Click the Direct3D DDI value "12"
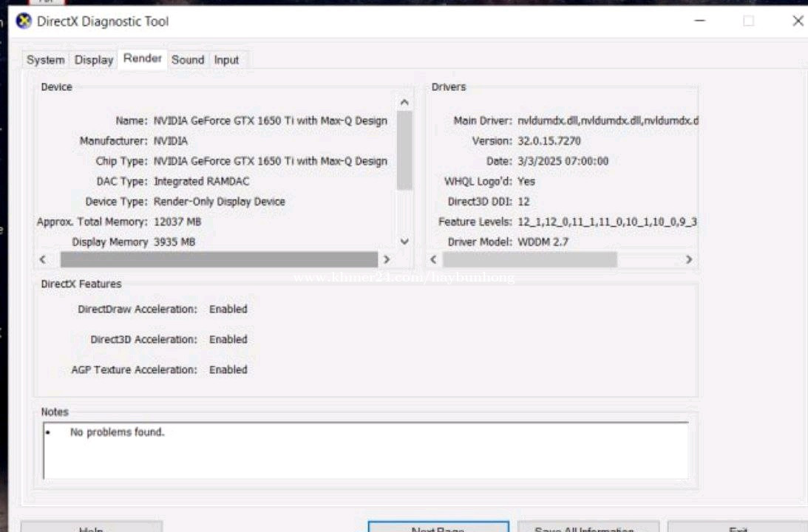Image resolution: width=808 pixels, height=532 pixels. 523,202
